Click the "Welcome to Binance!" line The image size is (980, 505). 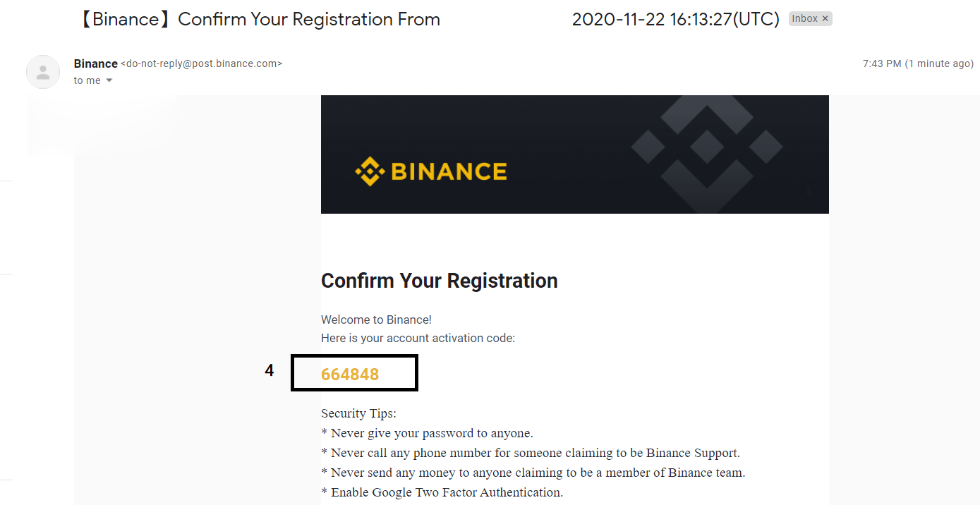[x=376, y=320]
